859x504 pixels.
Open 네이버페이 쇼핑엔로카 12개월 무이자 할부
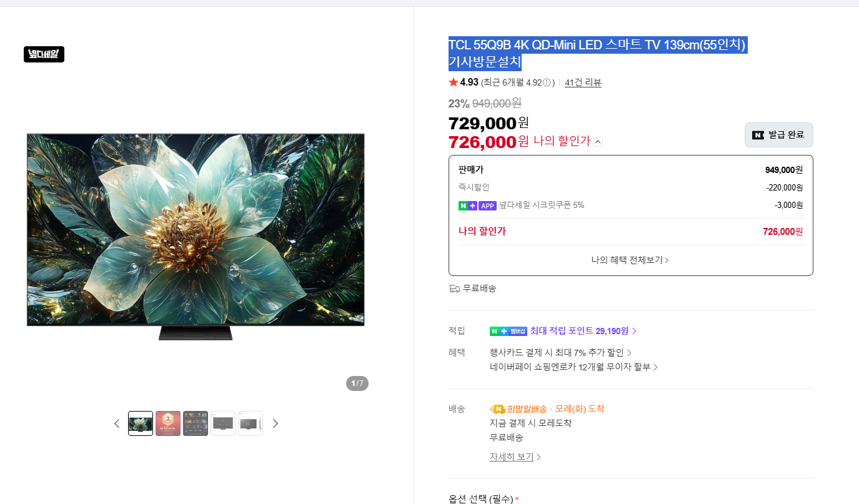click(573, 367)
